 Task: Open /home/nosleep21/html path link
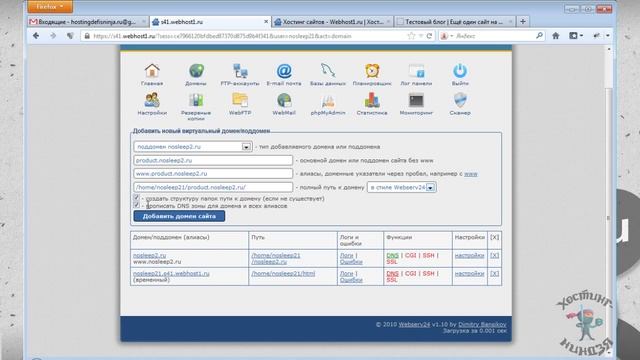point(283,273)
